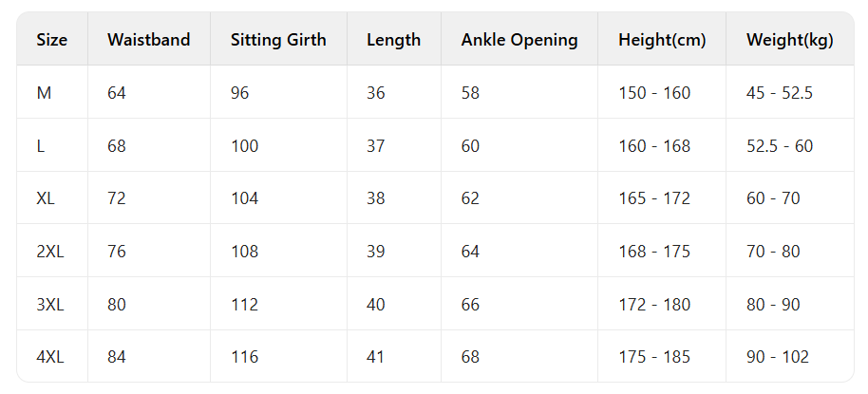The width and height of the screenshot is (868, 394).
Task: Click the Weight(kg) column header
Action: [790, 40]
